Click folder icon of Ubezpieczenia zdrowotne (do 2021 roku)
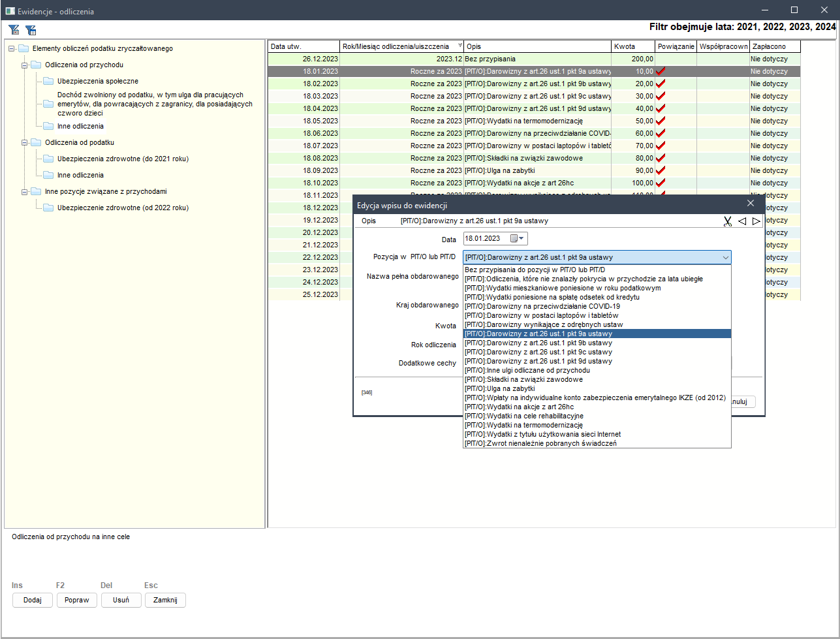 pyautogui.click(x=48, y=159)
